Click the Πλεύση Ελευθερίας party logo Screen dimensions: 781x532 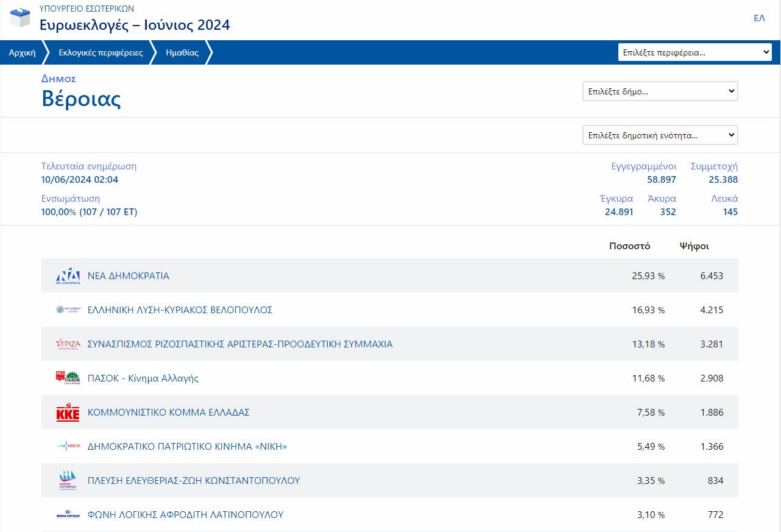pyautogui.click(x=68, y=481)
